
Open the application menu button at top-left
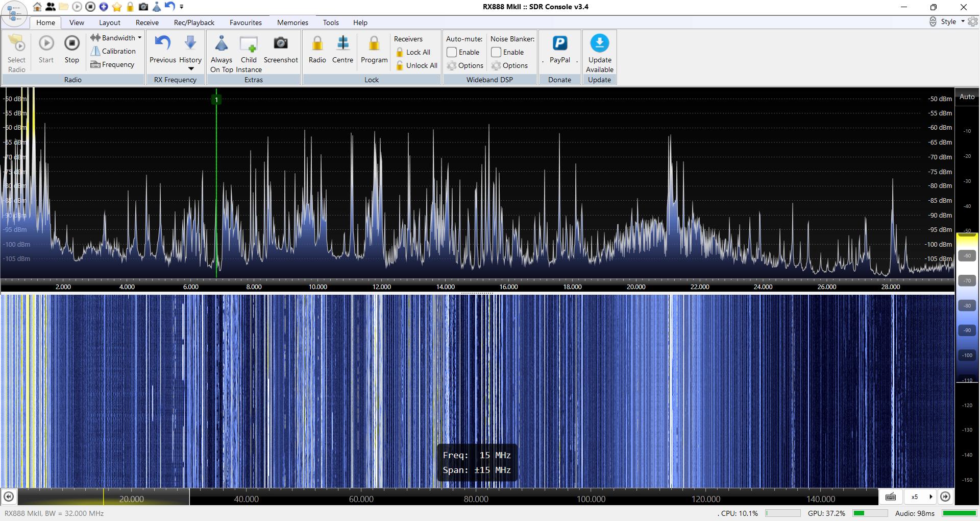(14, 13)
